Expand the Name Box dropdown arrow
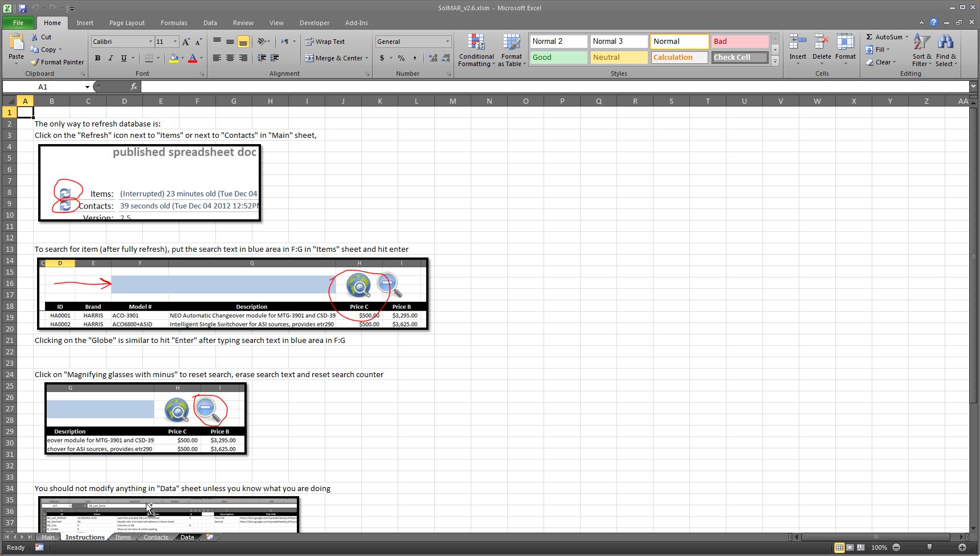The height and width of the screenshot is (556, 980). coord(87,87)
